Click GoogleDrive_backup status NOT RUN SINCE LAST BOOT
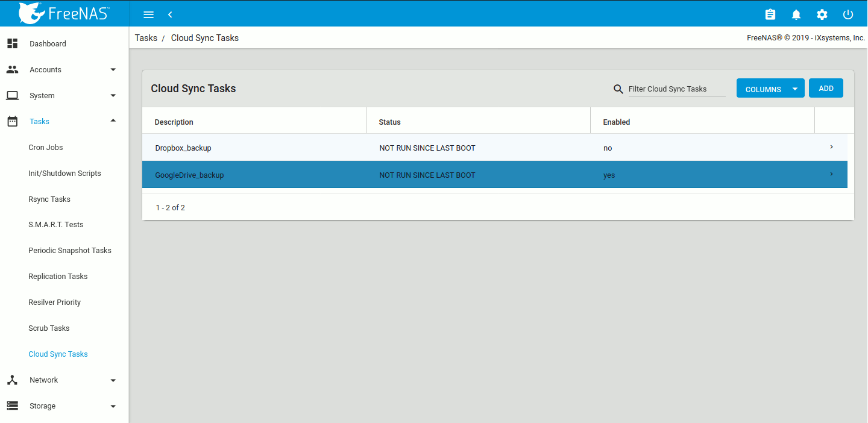The height and width of the screenshot is (423, 868). coord(427,175)
